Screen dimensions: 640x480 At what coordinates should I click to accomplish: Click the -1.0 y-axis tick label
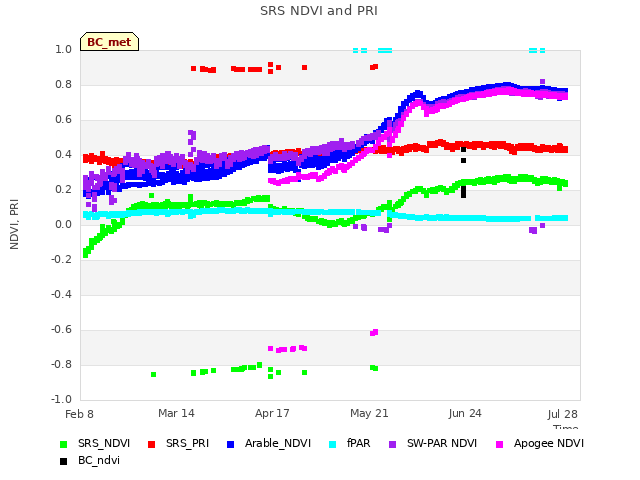61,399
